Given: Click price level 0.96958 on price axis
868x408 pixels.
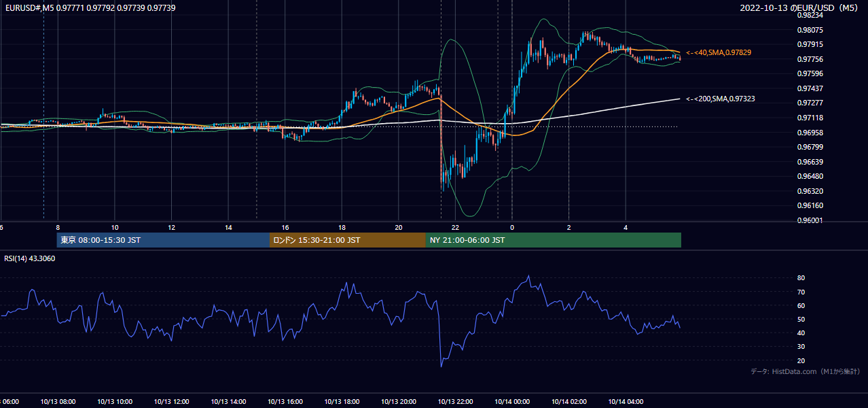Looking at the screenshot, I should click(x=810, y=133).
